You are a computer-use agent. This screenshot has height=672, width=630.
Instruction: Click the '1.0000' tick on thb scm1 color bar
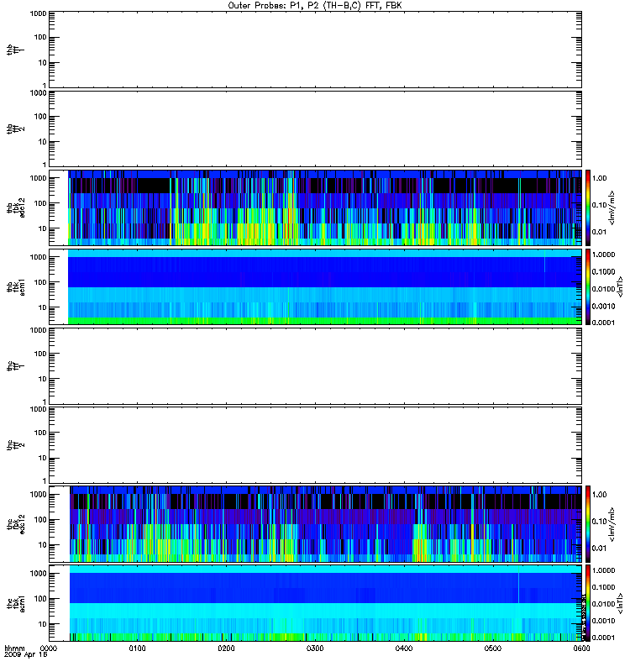pyautogui.click(x=603, y=255)
